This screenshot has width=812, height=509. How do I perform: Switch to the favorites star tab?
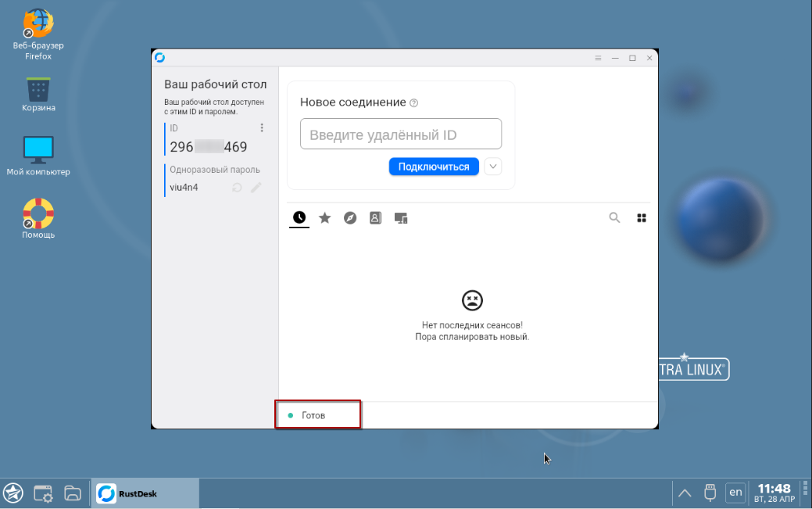point(325,218)
